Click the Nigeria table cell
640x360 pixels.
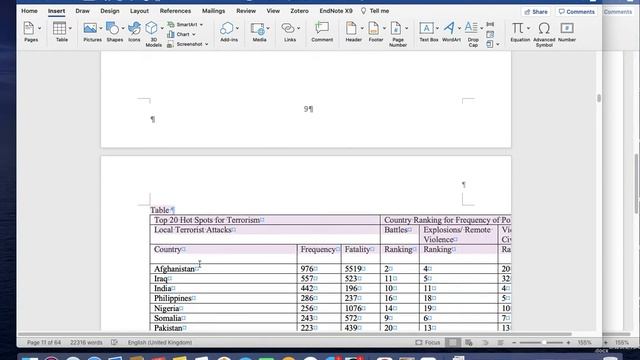224,308
